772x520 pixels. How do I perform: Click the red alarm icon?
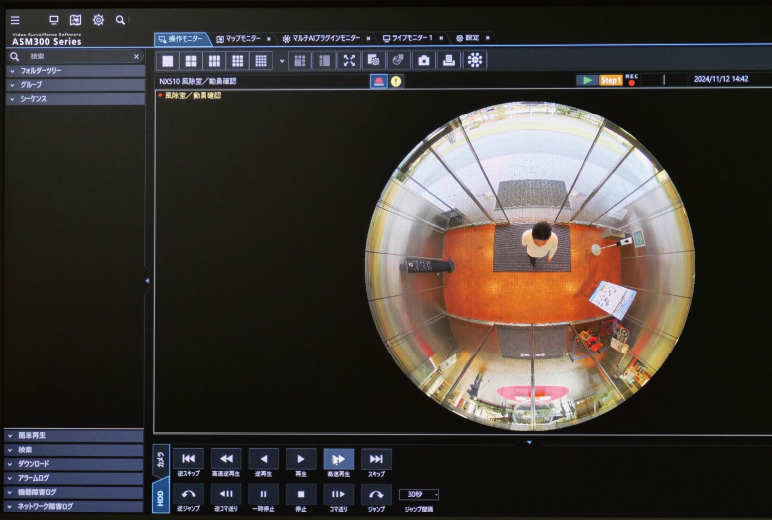coord(378,81)
